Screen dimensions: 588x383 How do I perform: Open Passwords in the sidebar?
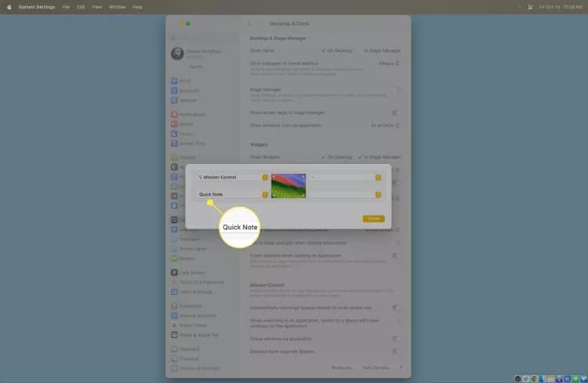click(187, 305)
